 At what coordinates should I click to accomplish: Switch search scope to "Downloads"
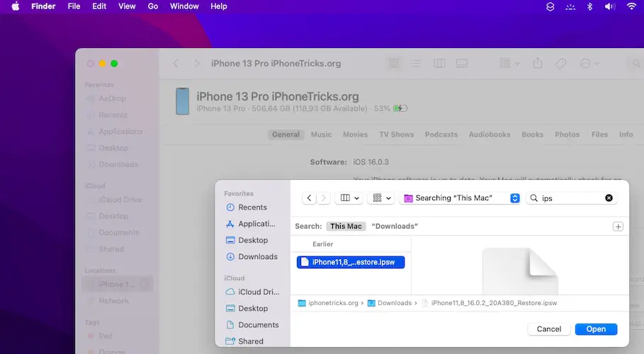[395, 227]
